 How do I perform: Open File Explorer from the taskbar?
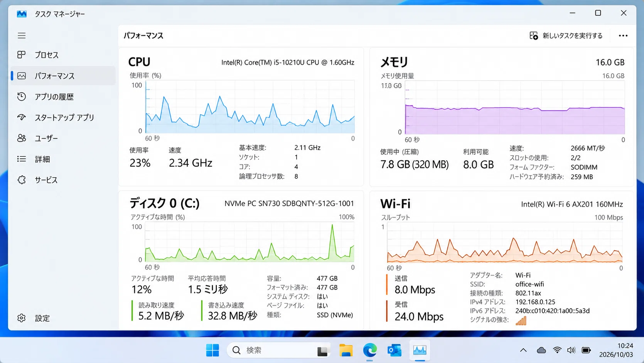(x=346, y=350)
